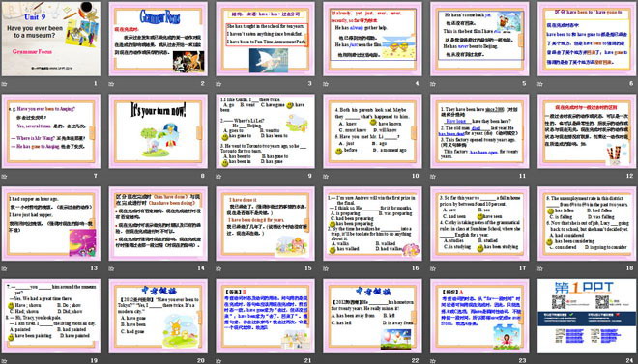This screenshot has width=638, height=364.
Task: Select slide 19 'Tracy, you look pale' thumbnail
Action: [51, 316]
